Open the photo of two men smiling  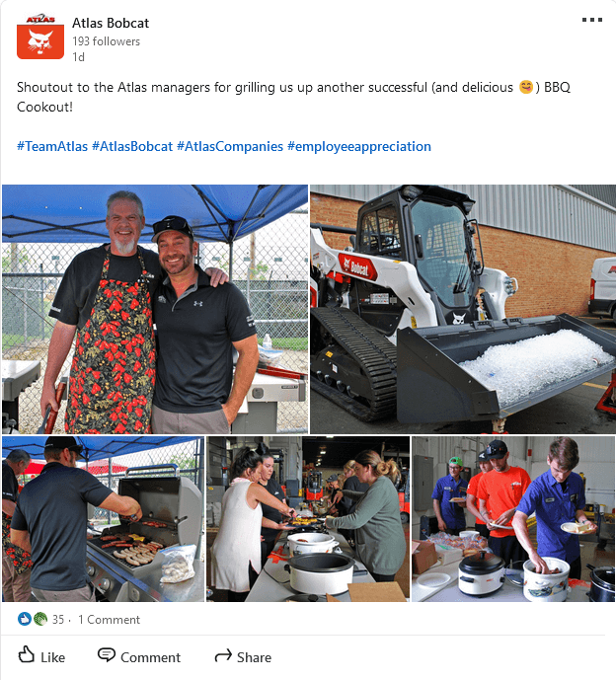155,309
